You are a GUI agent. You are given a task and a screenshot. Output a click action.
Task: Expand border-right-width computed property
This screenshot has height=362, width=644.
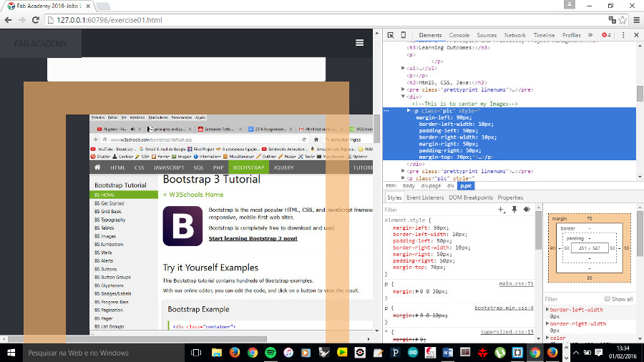[x=547, y=323]
